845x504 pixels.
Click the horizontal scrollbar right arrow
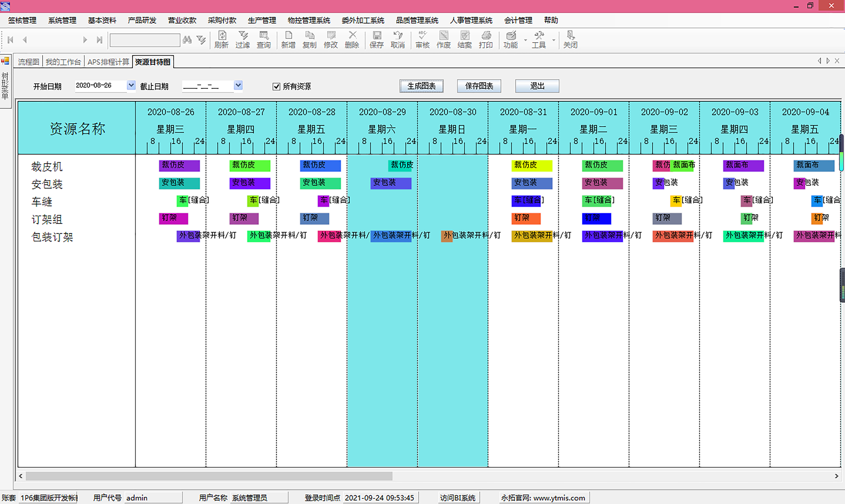pyautogui.click(x=836, y=476)
